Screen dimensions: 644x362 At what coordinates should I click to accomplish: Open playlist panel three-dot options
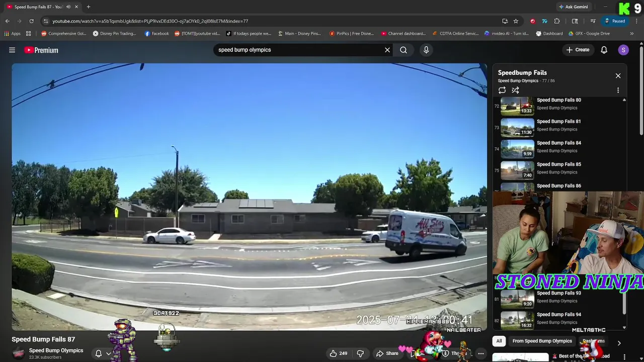coord(618,90)
